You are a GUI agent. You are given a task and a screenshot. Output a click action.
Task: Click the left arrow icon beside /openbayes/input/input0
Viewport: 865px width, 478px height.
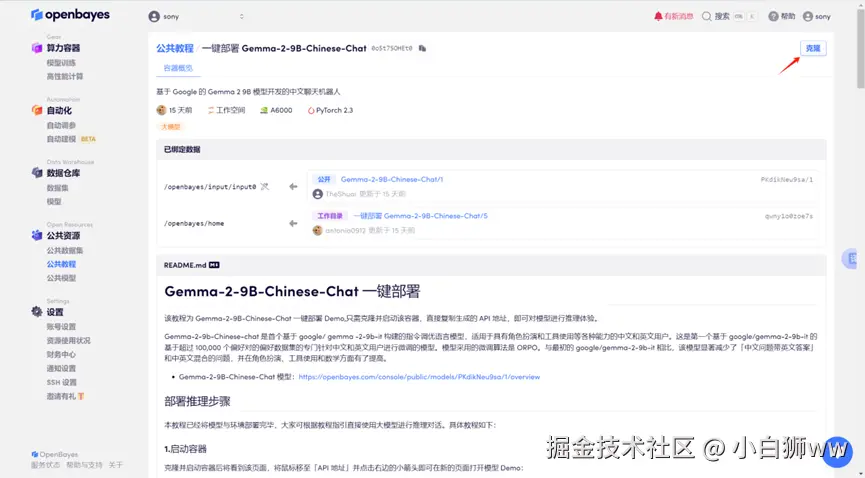click(x=293, y=187)
